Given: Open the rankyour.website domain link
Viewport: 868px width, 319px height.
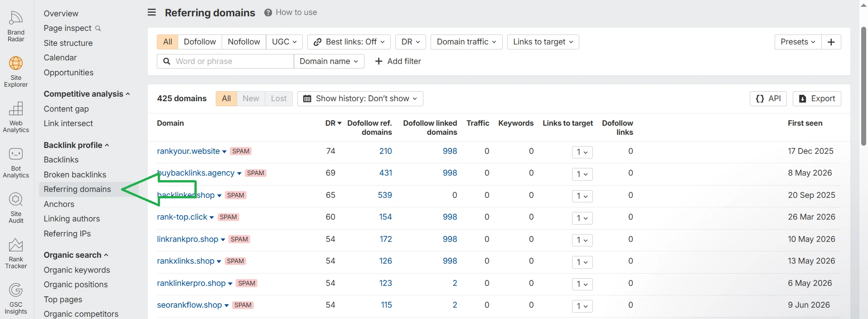Looking at the screenshot, I should tap(188, 151).
